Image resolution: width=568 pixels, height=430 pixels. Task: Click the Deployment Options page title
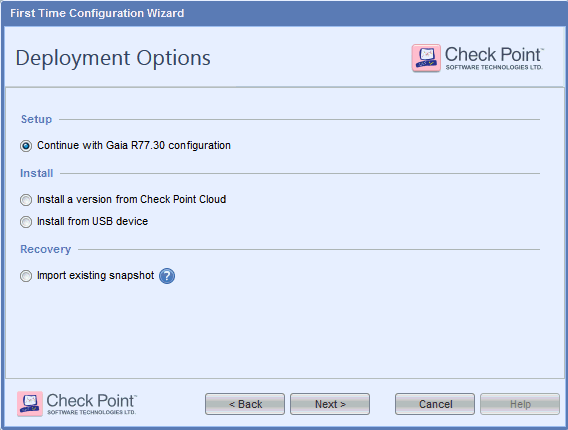click(x=113, y=58)
